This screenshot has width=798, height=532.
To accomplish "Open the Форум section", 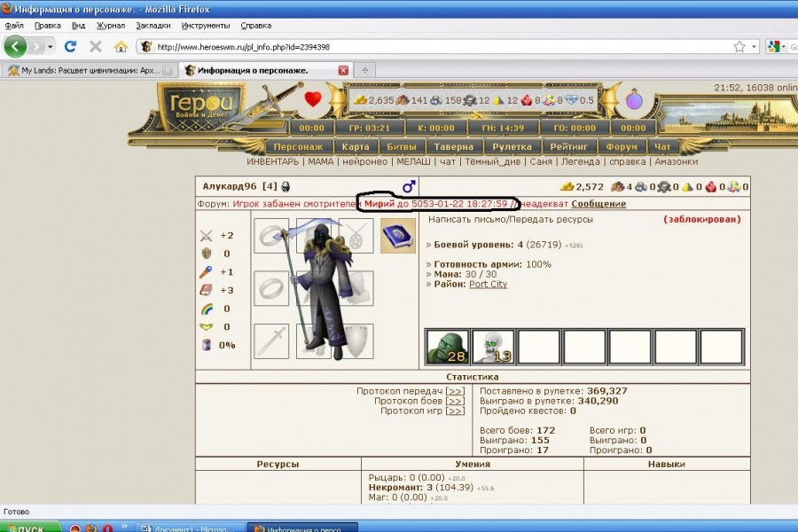I will [622, 146].
